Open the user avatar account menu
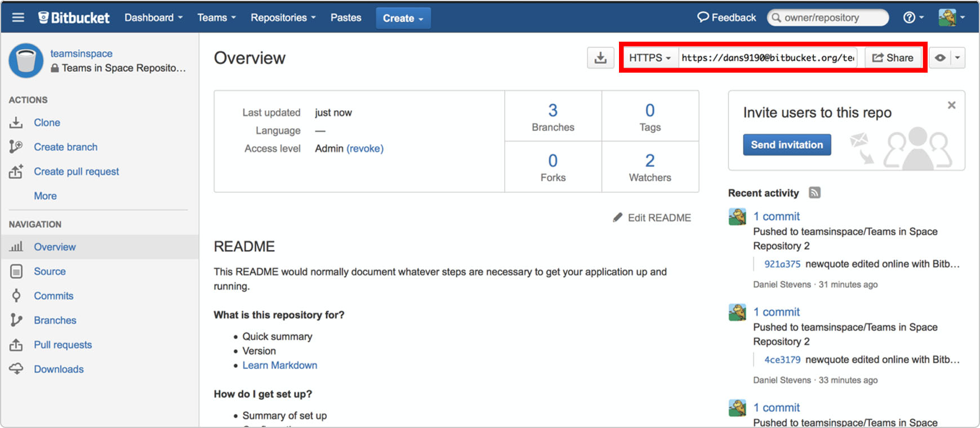 (952, 17)
